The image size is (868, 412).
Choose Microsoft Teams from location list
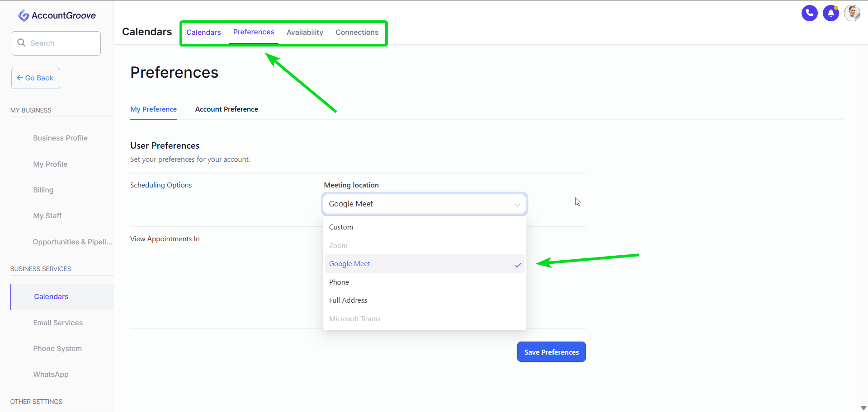pos(425,319)
